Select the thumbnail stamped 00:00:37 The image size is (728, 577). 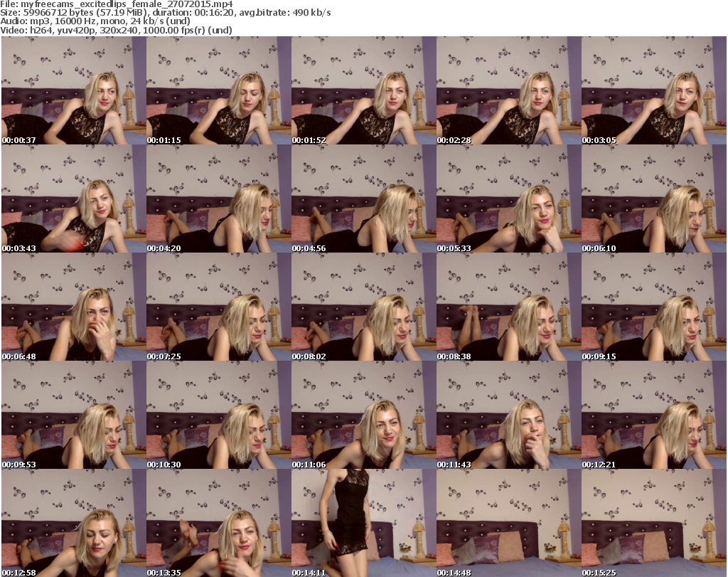pyautogui.click(x=74, y=90)
